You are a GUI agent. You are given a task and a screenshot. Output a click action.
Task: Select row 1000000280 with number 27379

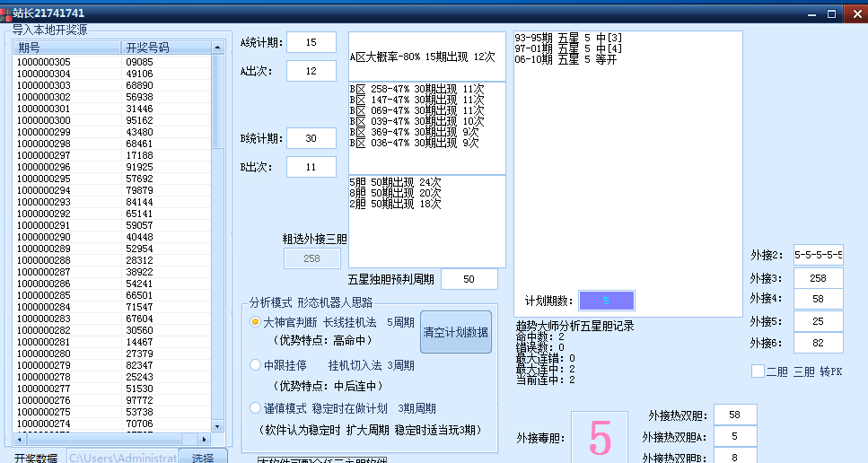pyautogui.click(x=112, y=354)
